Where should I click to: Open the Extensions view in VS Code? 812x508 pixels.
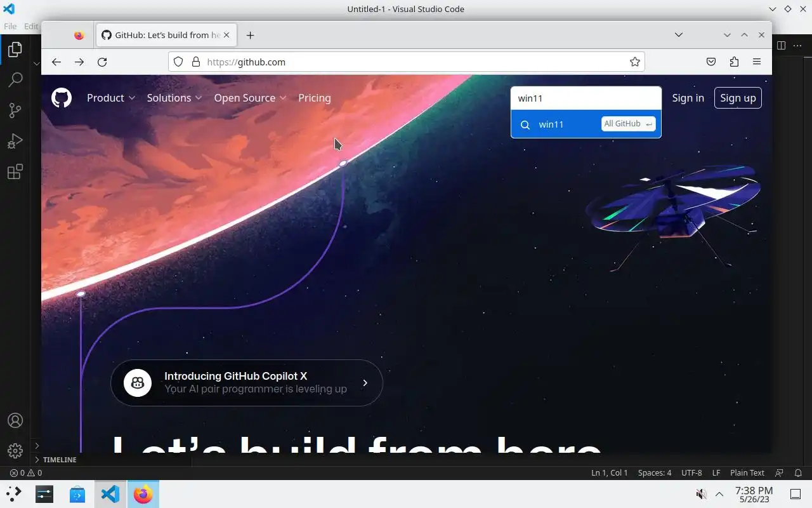15,171
